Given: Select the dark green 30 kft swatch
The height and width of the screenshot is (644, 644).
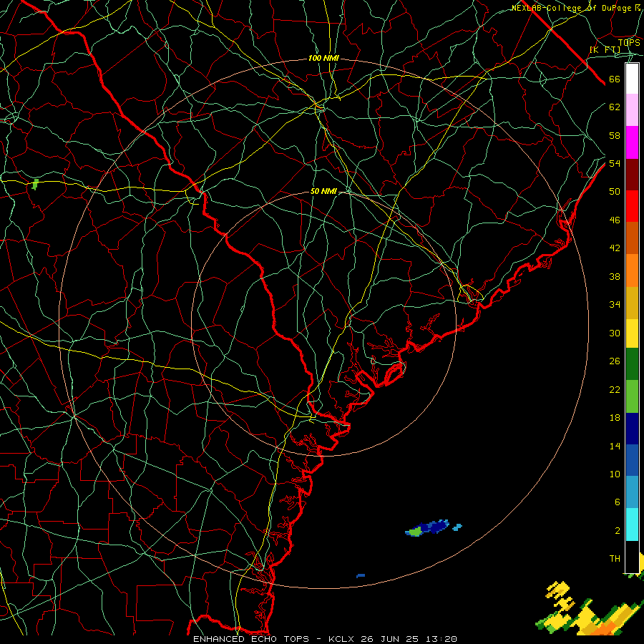Looking at the screenshot, I should 632,364.
